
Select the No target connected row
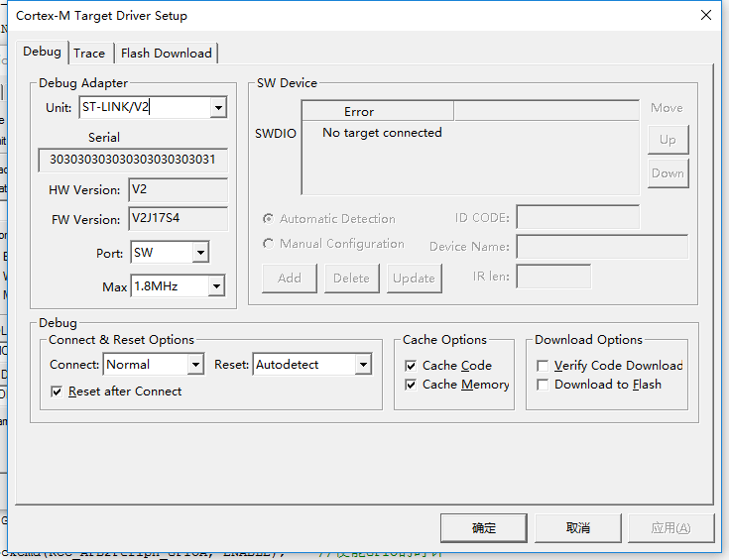(382, 133)
